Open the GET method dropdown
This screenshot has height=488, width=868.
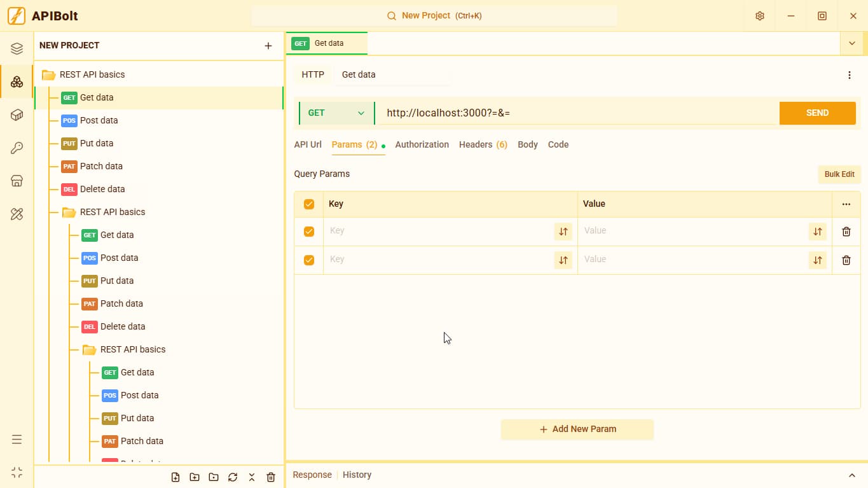[x=336, y=113]
